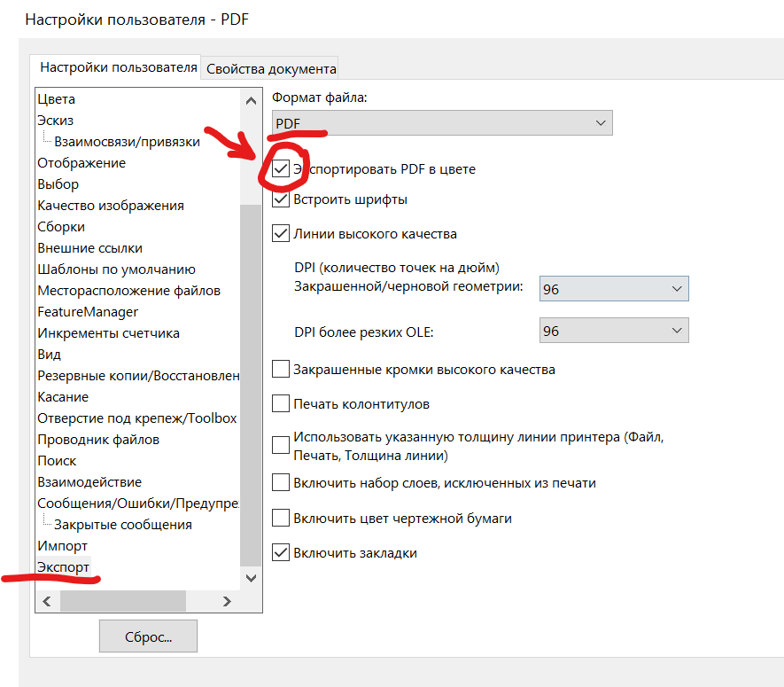Click left arrow of horizontal scrollbar
The image size is (784, 687).
(47, 601)
